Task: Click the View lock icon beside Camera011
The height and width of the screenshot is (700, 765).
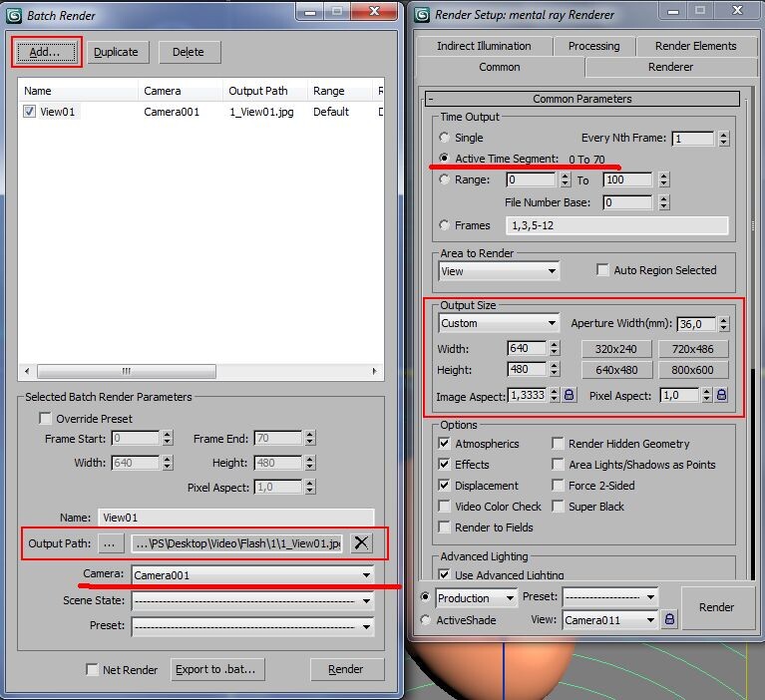Action: 670,619
